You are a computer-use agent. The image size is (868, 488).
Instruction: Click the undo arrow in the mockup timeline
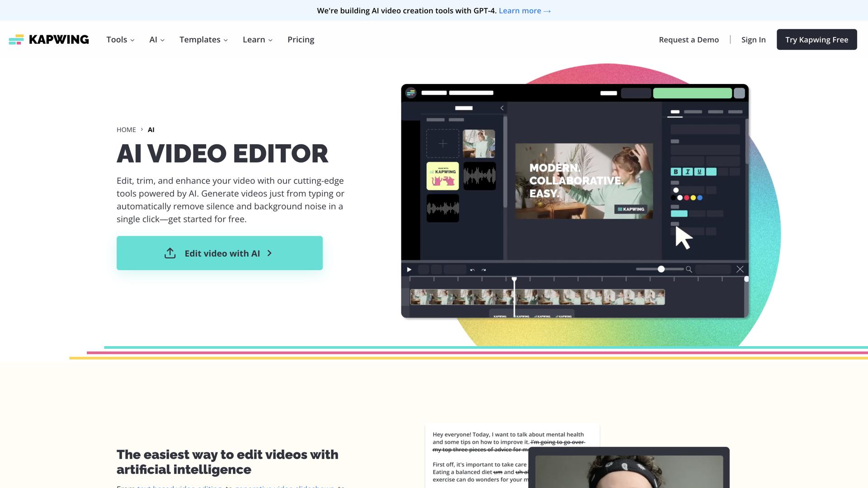472,270
